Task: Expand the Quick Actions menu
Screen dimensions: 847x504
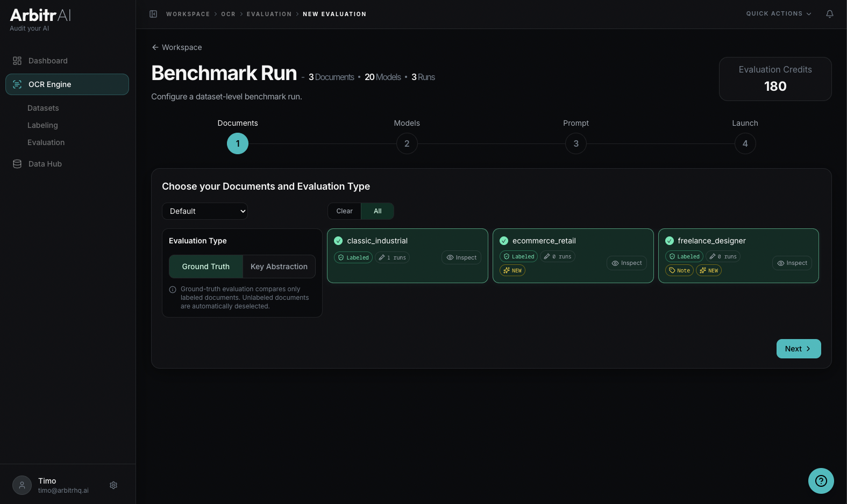Action: tap(778, 14)
